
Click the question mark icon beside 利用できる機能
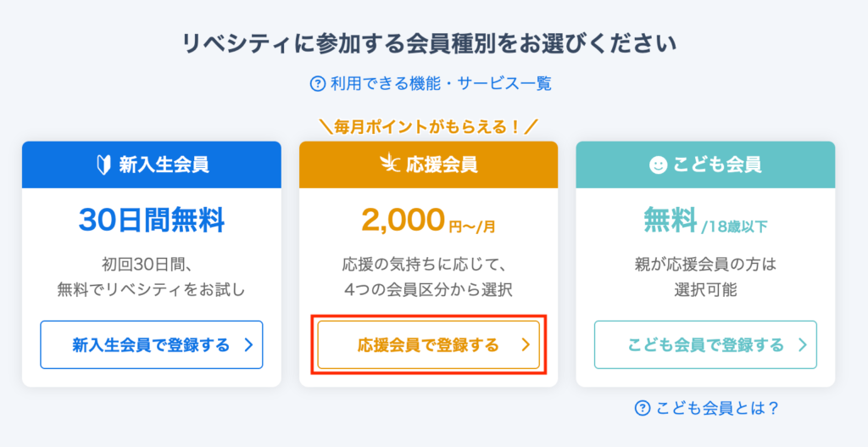tap(317, 84)
